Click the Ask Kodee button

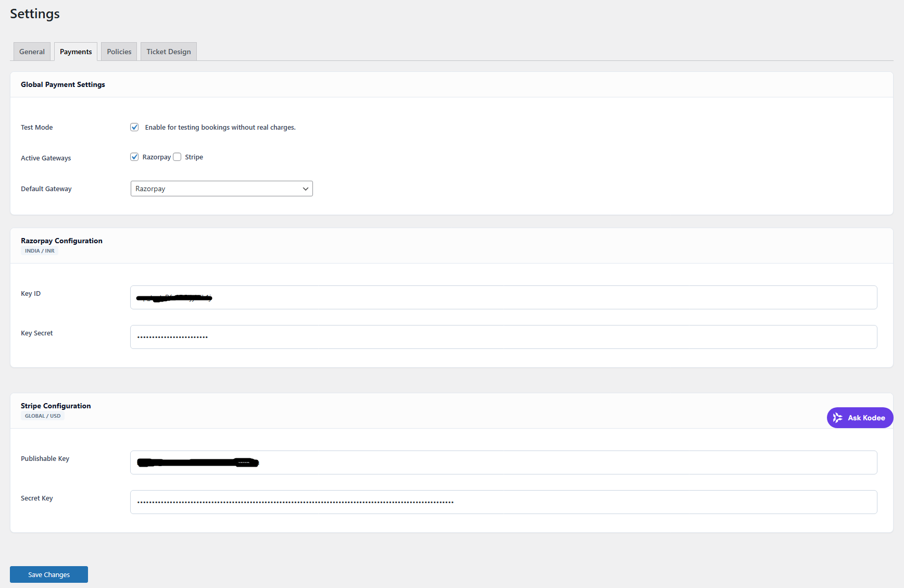click(860, 418)
